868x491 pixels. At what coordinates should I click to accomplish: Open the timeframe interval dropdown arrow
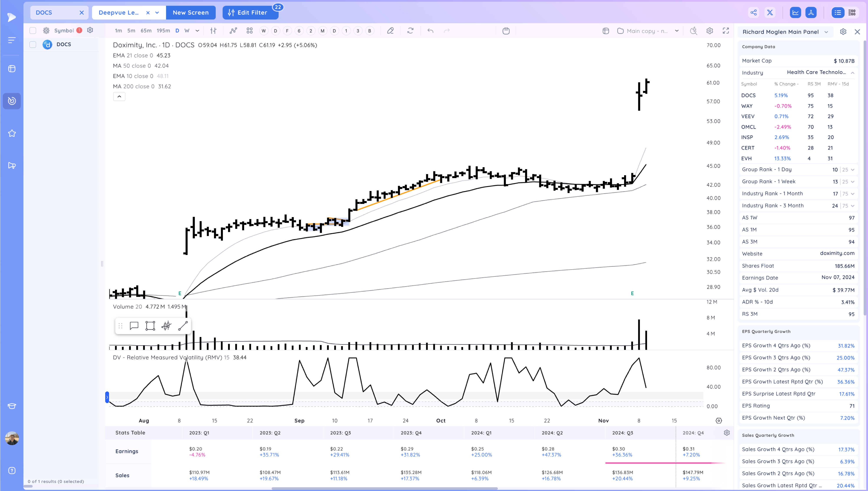click(x=197, y=31)
